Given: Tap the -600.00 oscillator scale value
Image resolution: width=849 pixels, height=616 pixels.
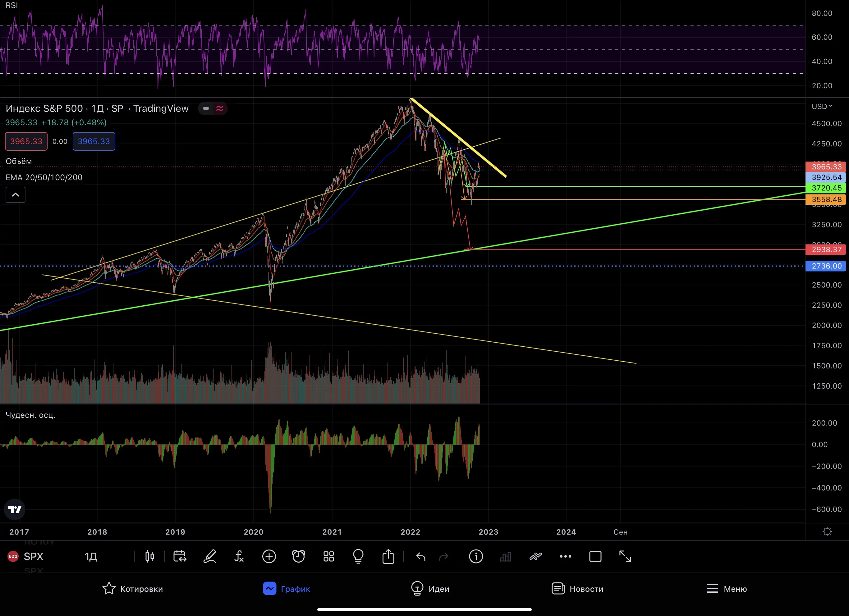Looking at the screenshot, I should click(827, 509).
